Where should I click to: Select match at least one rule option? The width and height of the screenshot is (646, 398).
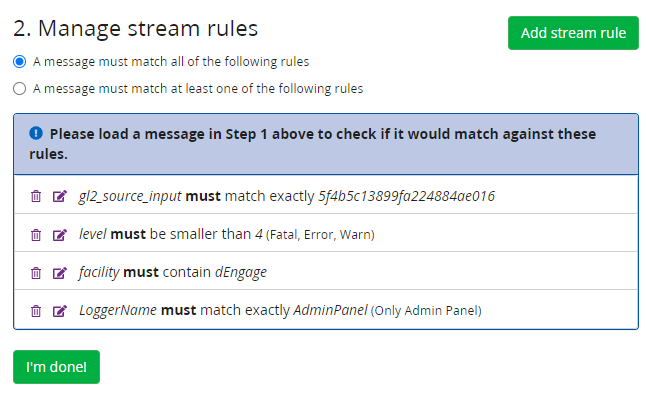point(19,89)
